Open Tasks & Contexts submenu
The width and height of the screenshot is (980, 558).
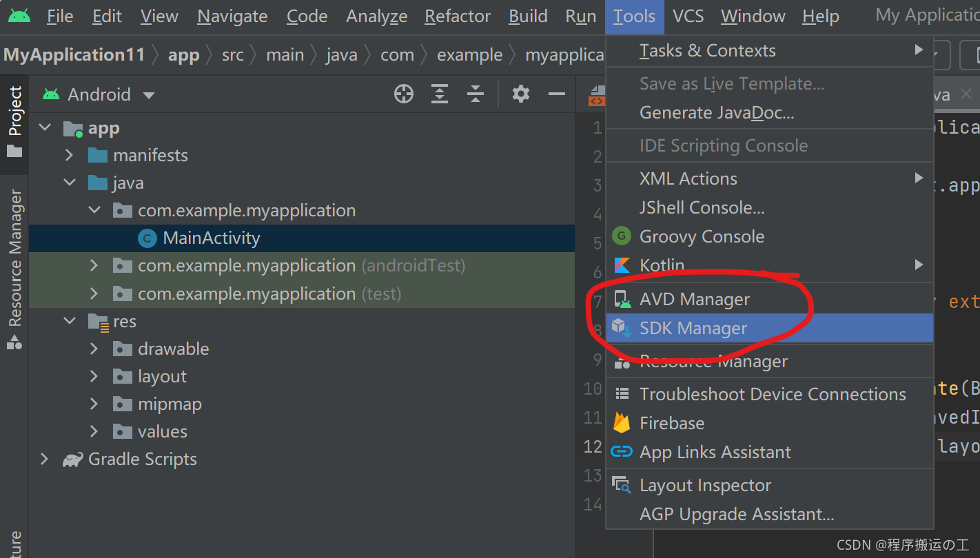point(770,50)
